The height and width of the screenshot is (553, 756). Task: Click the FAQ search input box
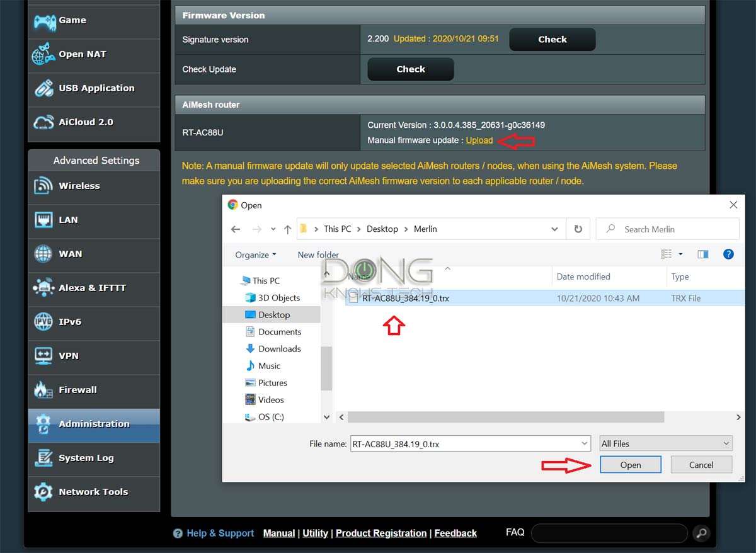point(609,533)
